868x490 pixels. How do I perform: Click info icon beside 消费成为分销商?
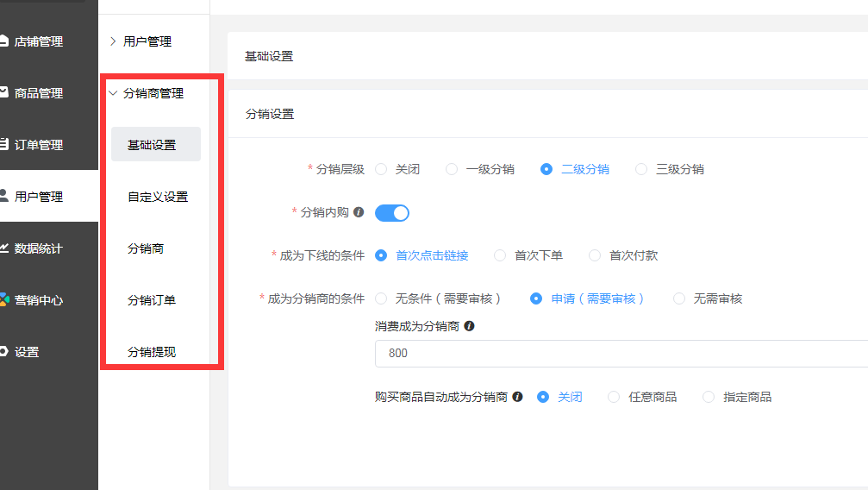coord(469,326)
